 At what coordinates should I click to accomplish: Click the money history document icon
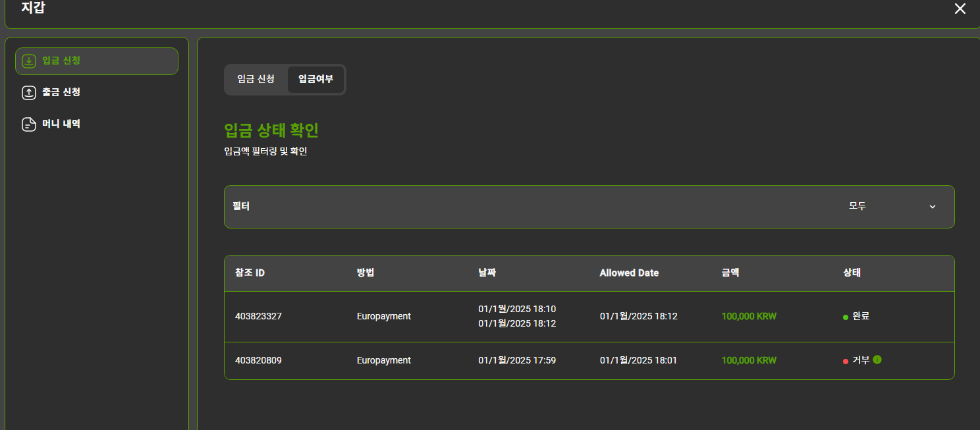[29, 124]
